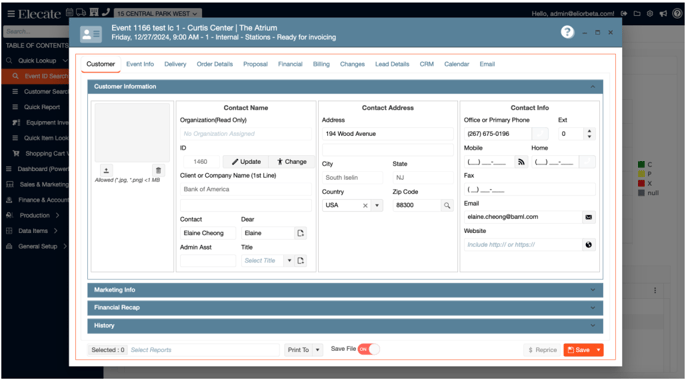Switch to the Lead Details tab
The height and width of the screenshot is (390, 688).
click(x=392, y=64)
